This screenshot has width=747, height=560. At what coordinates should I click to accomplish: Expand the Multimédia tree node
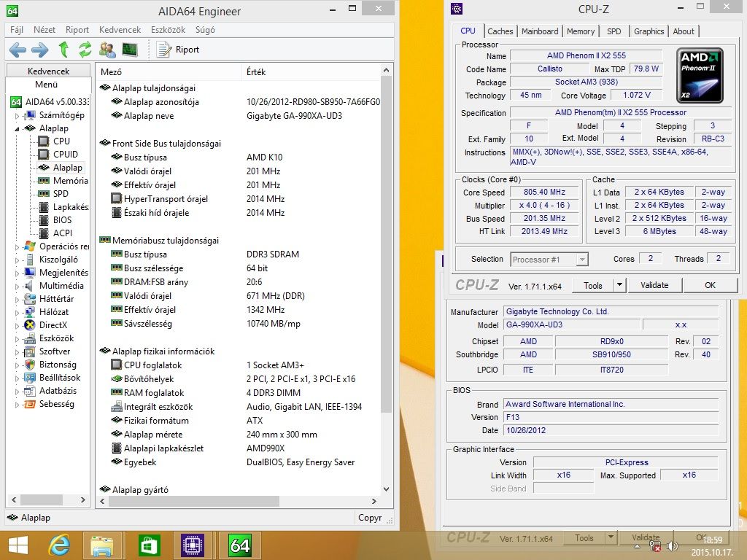click(17, 286)
